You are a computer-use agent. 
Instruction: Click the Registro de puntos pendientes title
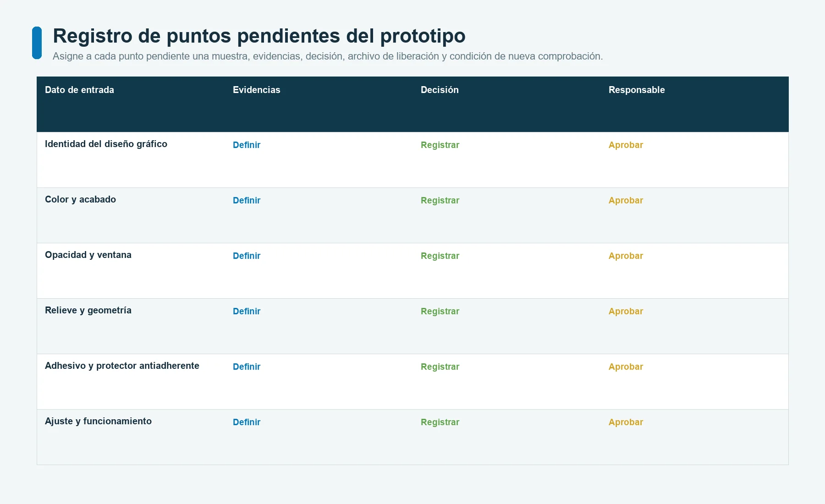[259, 36]
